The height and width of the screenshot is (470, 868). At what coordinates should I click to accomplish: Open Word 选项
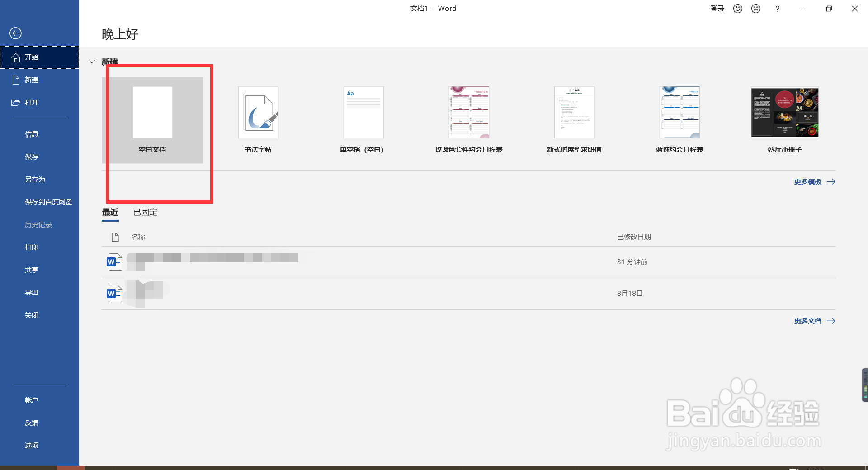tap(39, 446)
